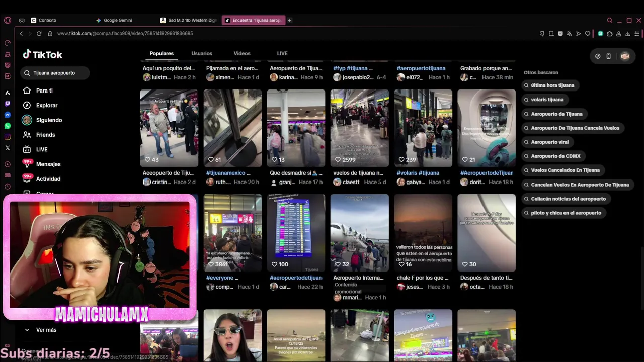Open GX Control speedometer icon
Viewport: 644px width, 362px height.
(8, 43)
